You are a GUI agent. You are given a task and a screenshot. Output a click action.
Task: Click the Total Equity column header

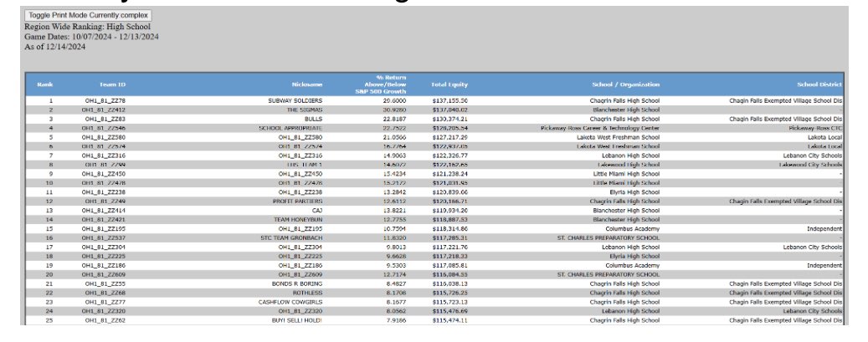coord(449,84)
